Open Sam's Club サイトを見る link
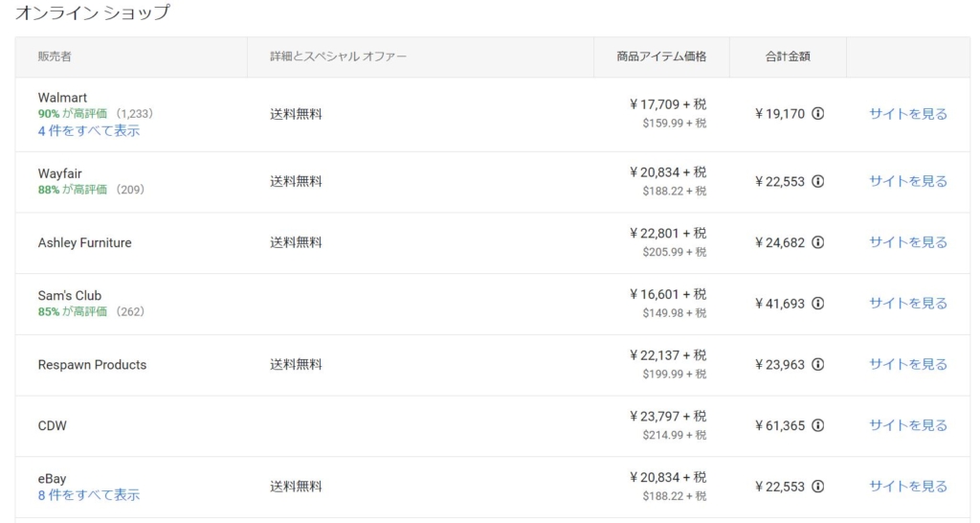The width and height of the screenshot is (980, 523). pos(908,304)
